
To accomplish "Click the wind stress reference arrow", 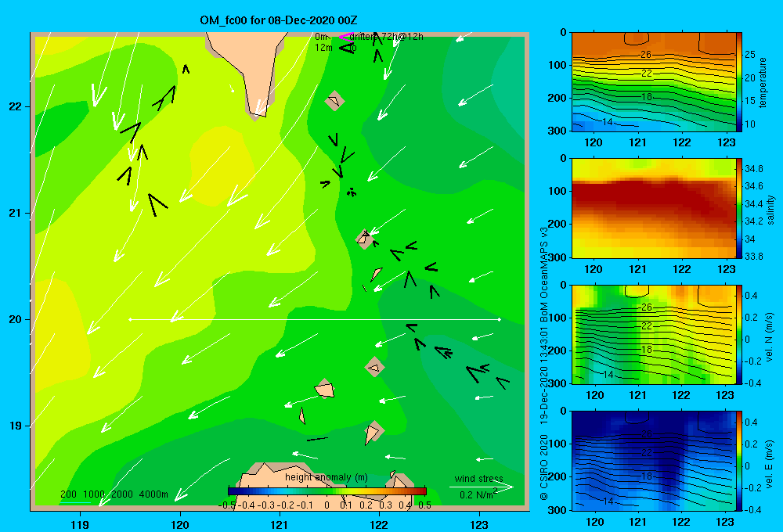I will click(481, 487).
